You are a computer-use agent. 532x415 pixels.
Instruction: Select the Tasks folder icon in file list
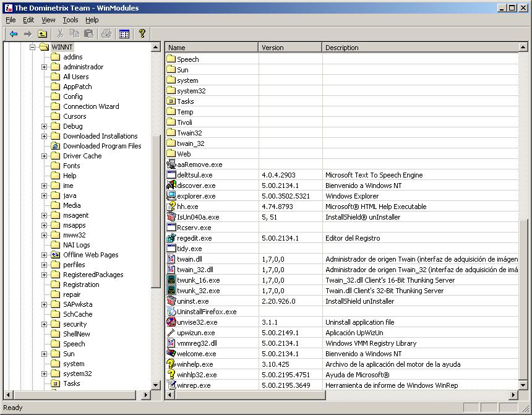pos(171,101)
